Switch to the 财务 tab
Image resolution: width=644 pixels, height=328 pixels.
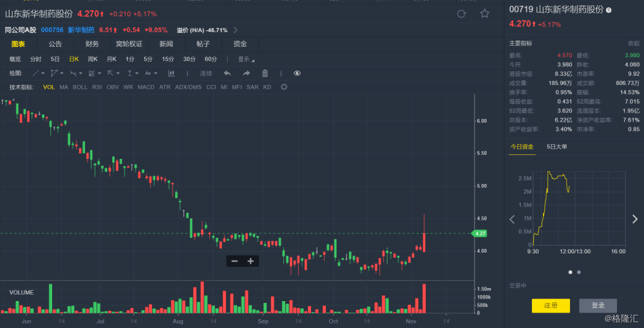pyautogui.click(x=92, y=44)
